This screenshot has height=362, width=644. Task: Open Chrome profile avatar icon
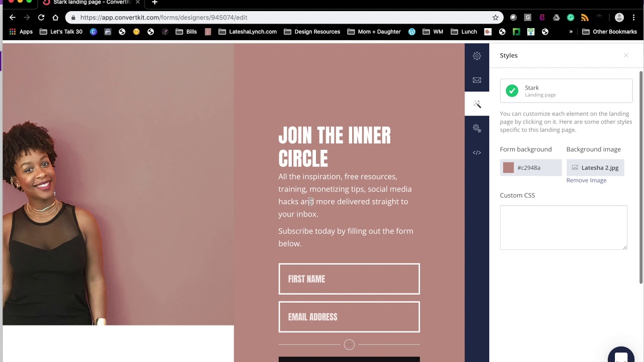619,18
